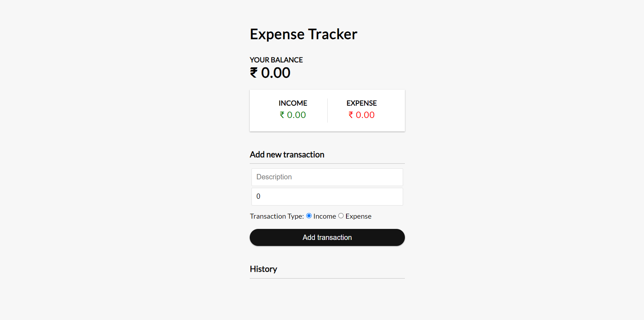Click the INCOME heading in summary card
This screenshot has height=320, width=644.
pos(293,103)
